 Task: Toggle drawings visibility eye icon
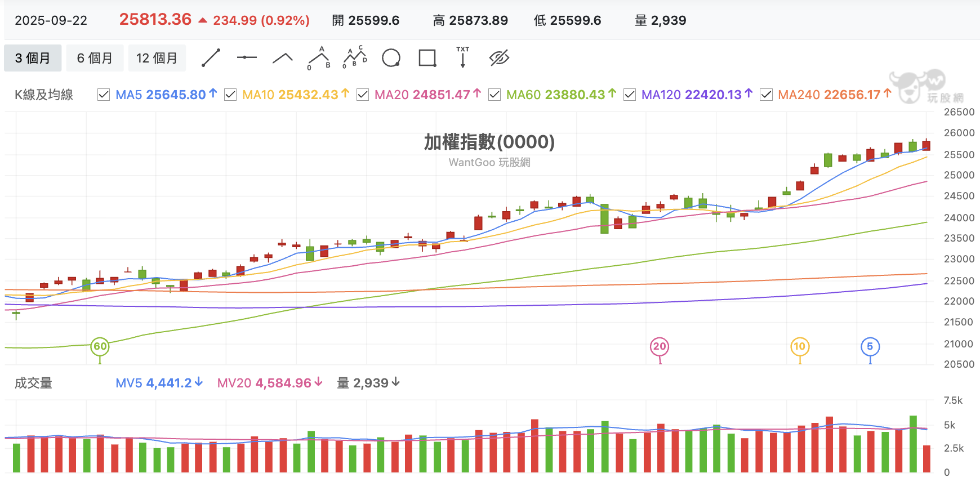click(499, 58)
